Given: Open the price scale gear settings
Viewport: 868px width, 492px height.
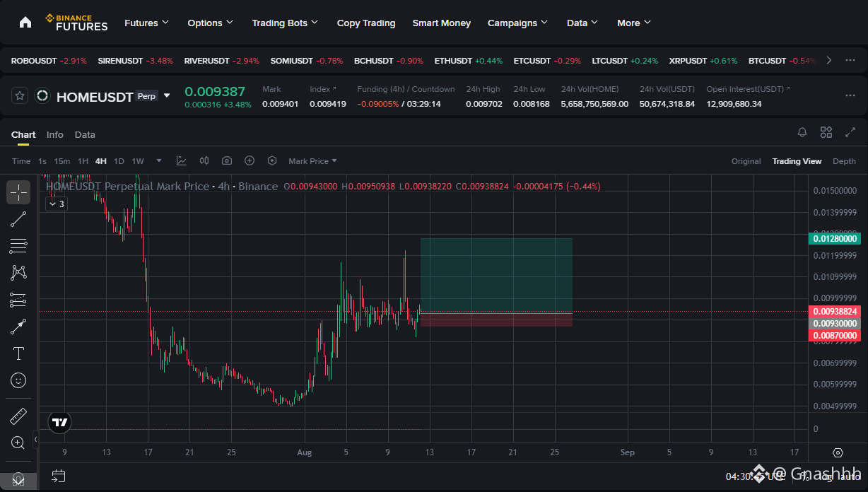Looking at the screenshot, I should click(838, 452).
